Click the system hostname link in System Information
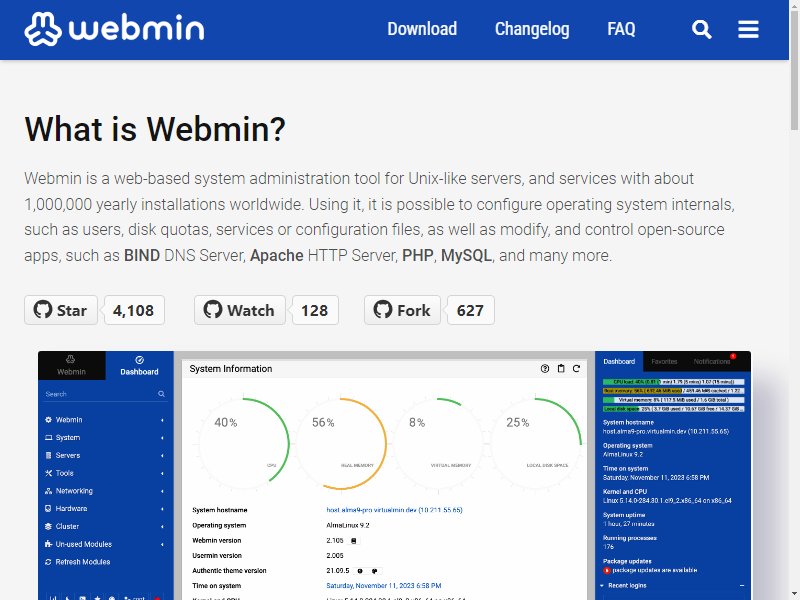The width and height of the screenshot is (800, 600). 394,510
